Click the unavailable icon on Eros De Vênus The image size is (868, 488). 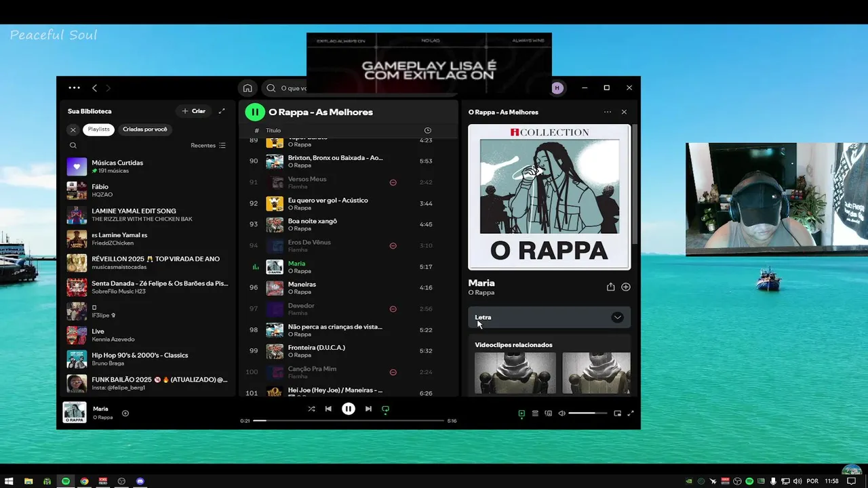click(393, 245)
